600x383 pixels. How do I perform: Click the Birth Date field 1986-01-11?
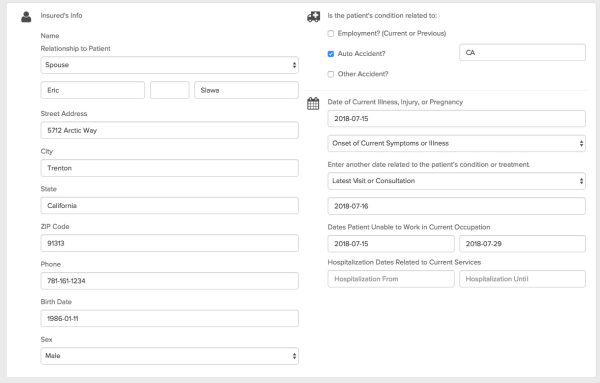(x=170, y=318)
